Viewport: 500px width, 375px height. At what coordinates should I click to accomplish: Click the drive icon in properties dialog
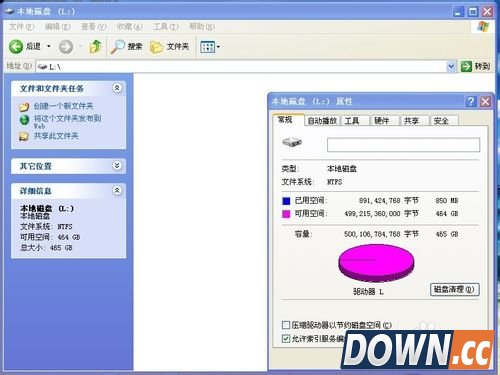292,142
